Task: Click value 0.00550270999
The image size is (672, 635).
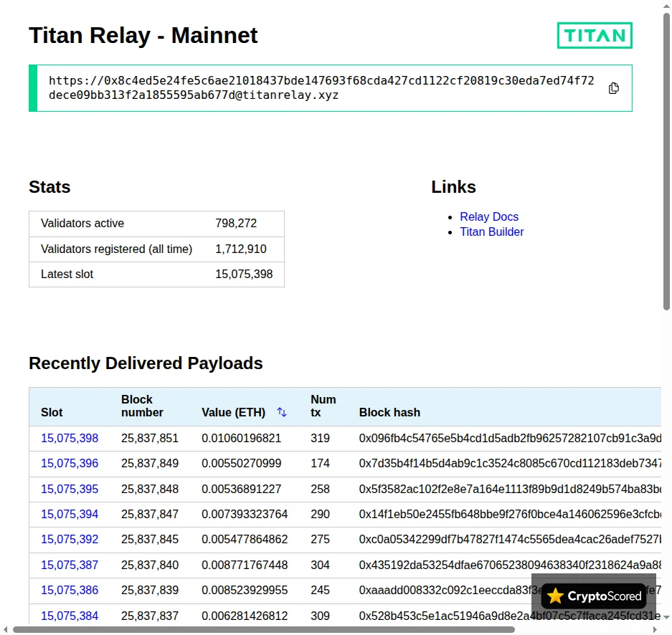Action: point(241,463)
